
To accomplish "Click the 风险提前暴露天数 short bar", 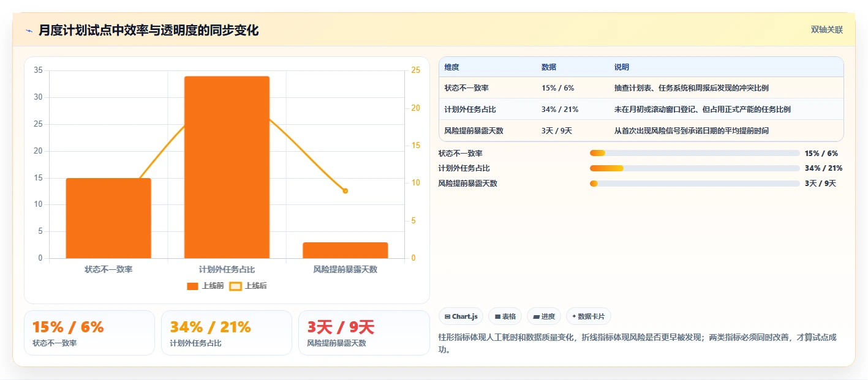I will click(x=345, y=250).
